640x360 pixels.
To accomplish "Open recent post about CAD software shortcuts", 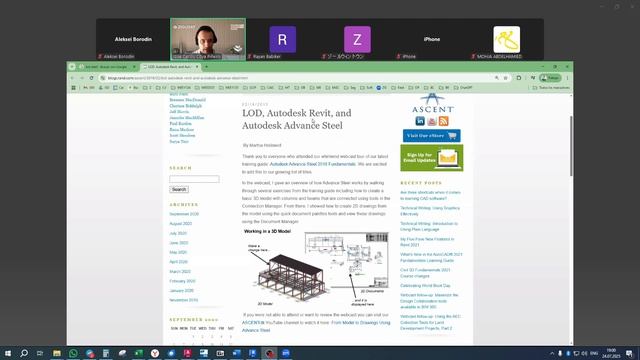I will click(x=430, y=195).
